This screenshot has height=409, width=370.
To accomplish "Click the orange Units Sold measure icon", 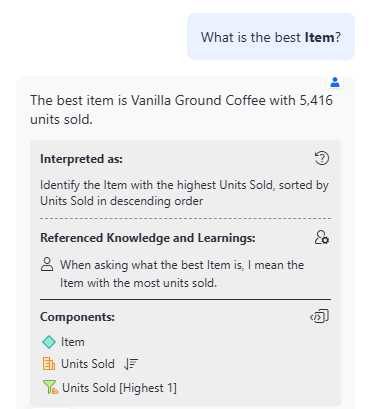I will pyautogui.click(x=49, y=364).
